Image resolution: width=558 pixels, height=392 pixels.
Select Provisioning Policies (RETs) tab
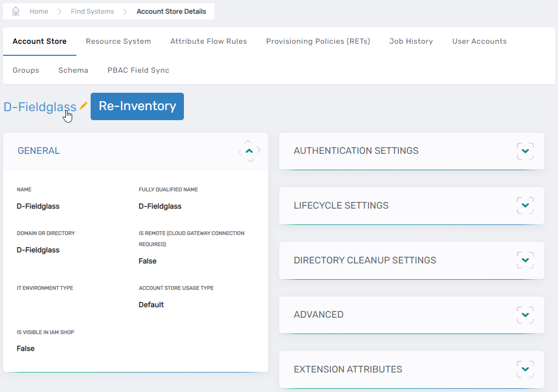(x=318, y=42)
